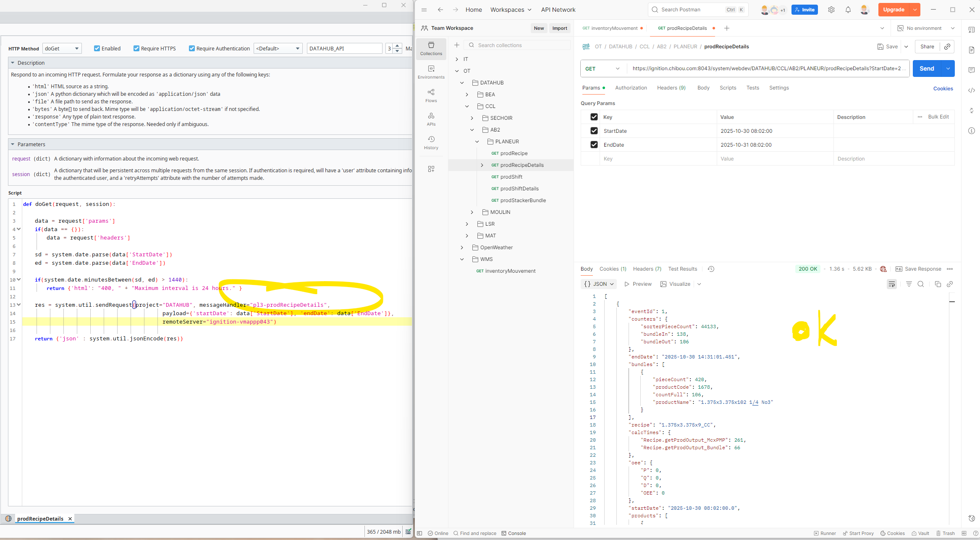
Task: Open JSON response format dropdown
Action: (599, 284)
